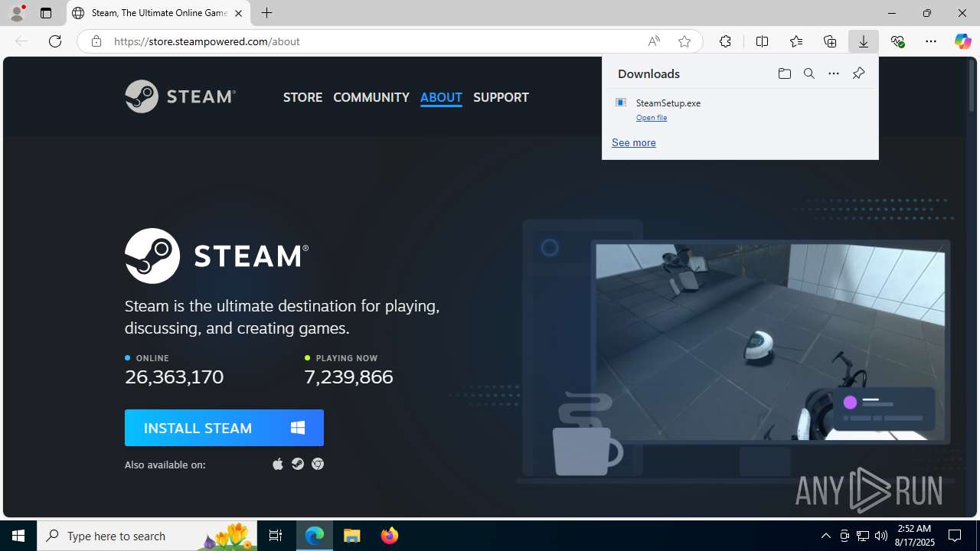Select the SteamOS download icon
980x551 pixels.
click(298, 464)
